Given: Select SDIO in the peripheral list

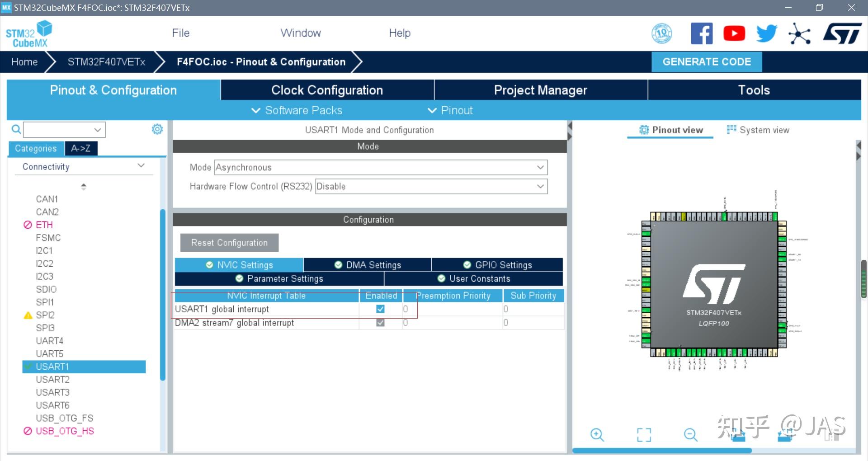Looking at the screenshot, I should point(46,289).
